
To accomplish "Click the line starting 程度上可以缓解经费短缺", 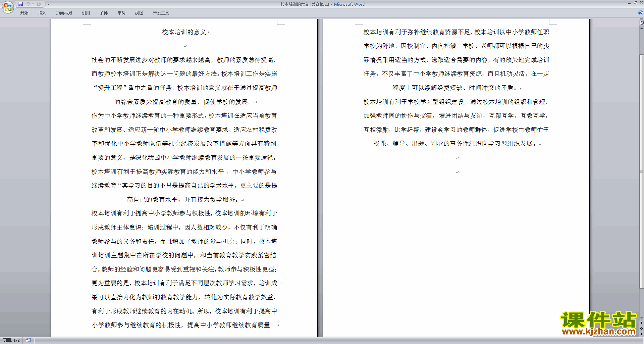I will coord(455,88).
